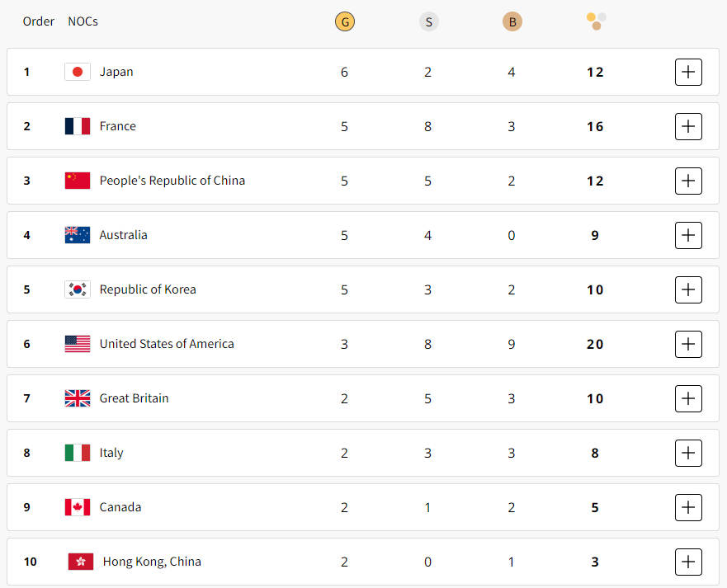Viewport: 727px width, 588px height.
Task: Click the France flag icon
Action: click(78, 126)
